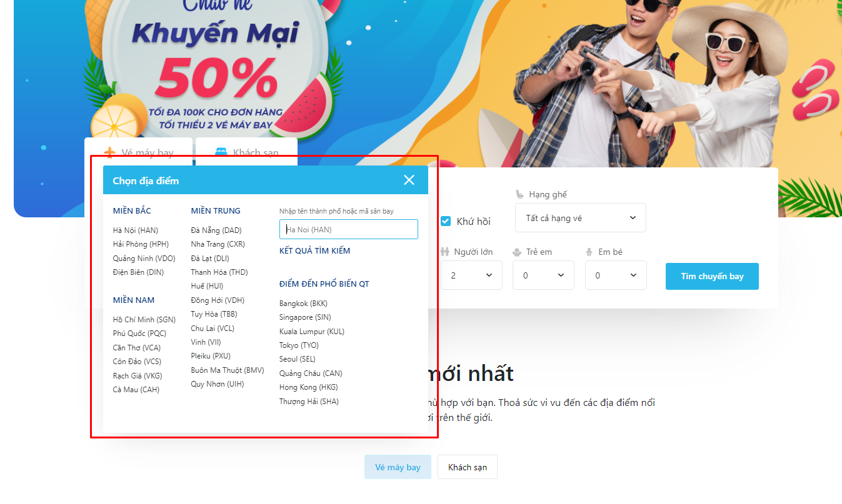Image resolution: width=842 pixels, height=504 pixels.
Task: Select Hồ Chí Minh (SGN) airport
Action: click(x=144, y=320)
